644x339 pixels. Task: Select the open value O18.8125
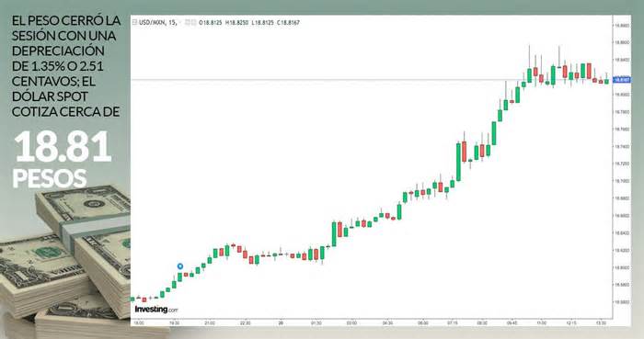(x=211, y=23)
